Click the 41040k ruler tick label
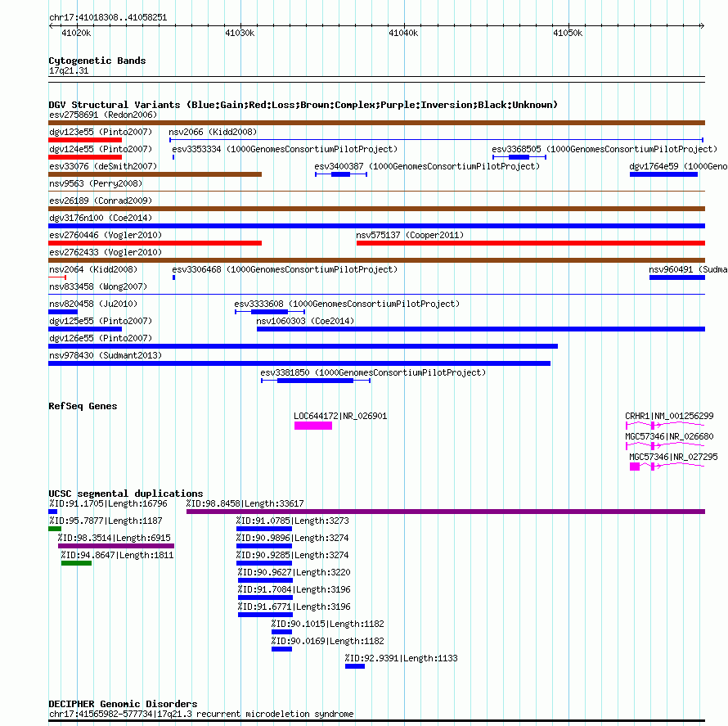728x726 pixels. [403, 33]
